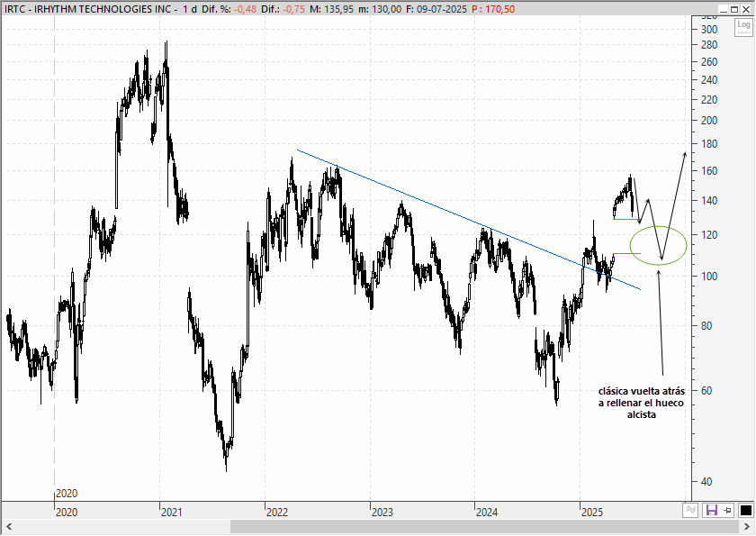Click the title 'IRTC - IRHYTHM TECHNOLOGIES INC'

tap(86, 9)
